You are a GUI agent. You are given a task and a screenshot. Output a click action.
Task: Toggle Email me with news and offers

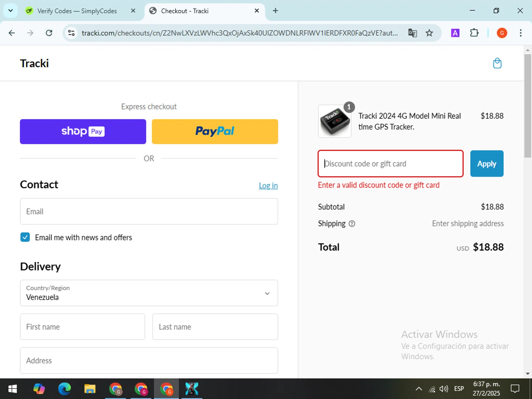pyautogui.click(x=25, y=237)
